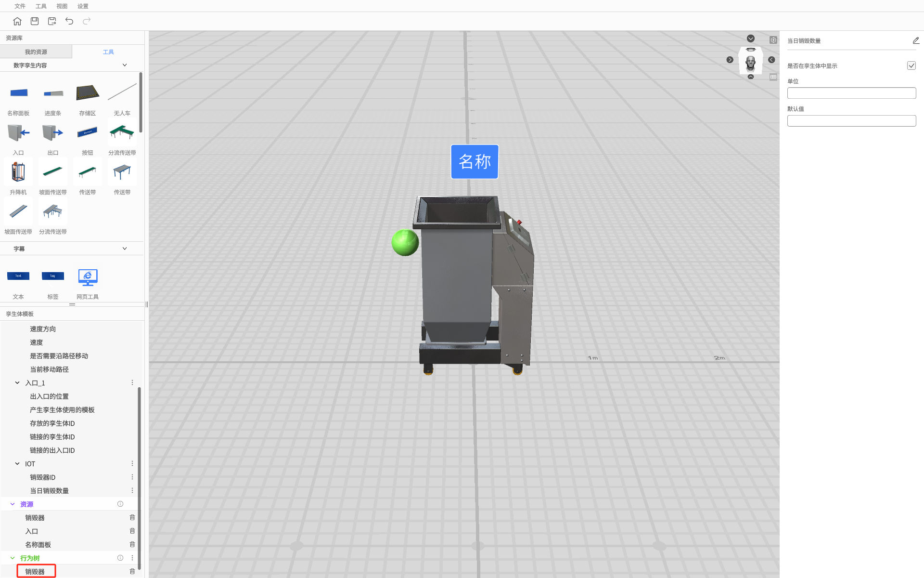Viewport: 924px width, 578px height.
Task: Select the 无人车 vehicle tool icon
Action: (x=122, y=93)
